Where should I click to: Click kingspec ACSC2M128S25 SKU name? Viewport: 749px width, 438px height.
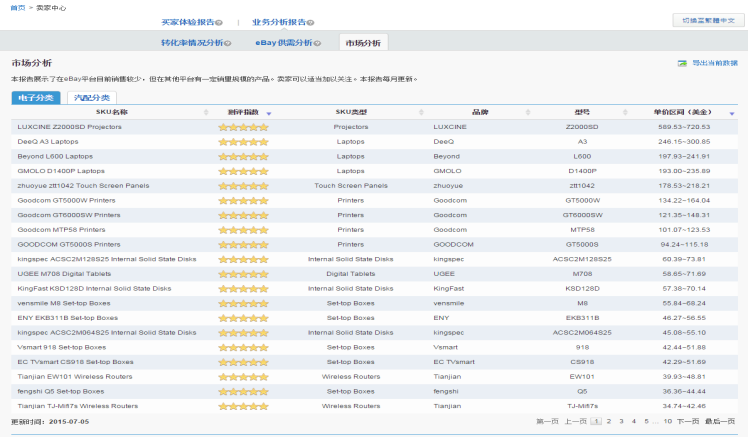pos(107,259)
